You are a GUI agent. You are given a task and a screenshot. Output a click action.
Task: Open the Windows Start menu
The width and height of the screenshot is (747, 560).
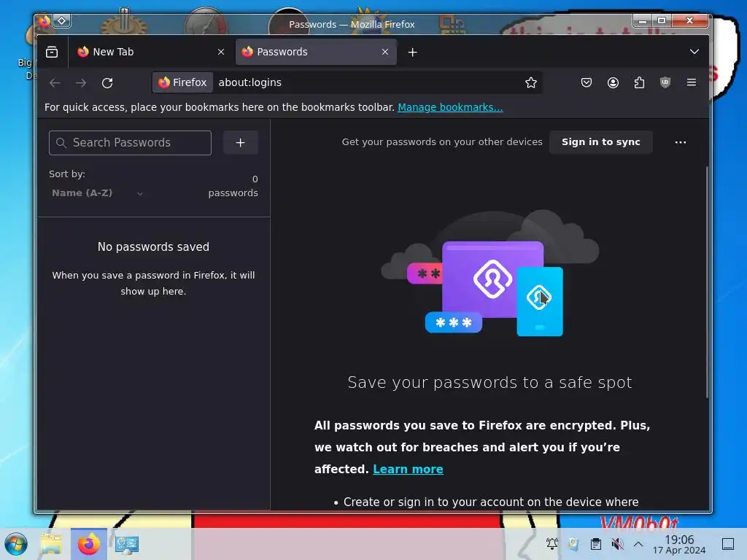pos(16,544)
